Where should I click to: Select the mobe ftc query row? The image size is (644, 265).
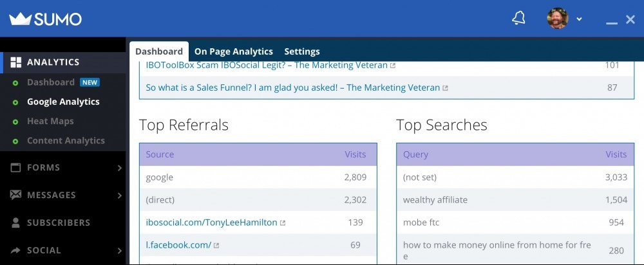pyautogui.click(x=515, y=223)
